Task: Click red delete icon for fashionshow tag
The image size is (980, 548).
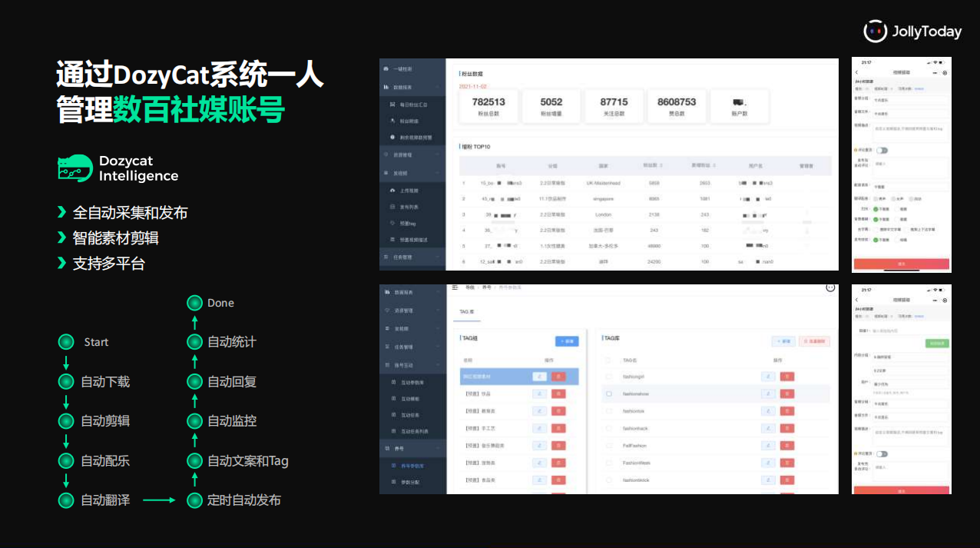Action: tap(786, 394)
